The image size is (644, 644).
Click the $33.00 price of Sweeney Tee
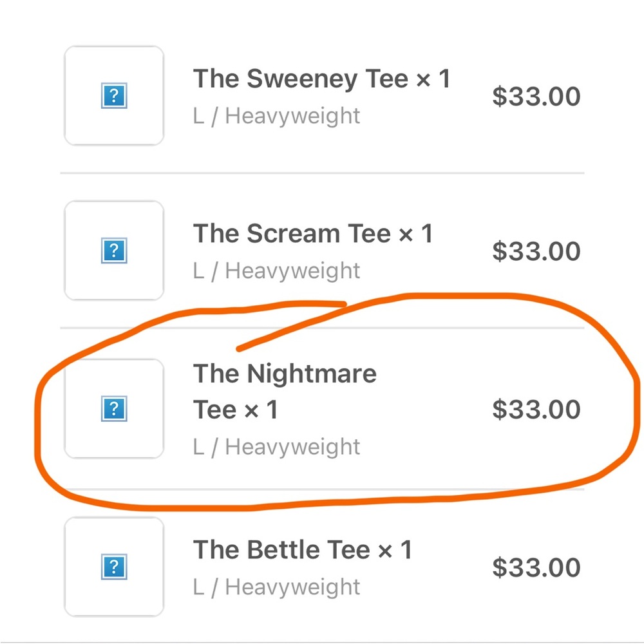point(536,97)
